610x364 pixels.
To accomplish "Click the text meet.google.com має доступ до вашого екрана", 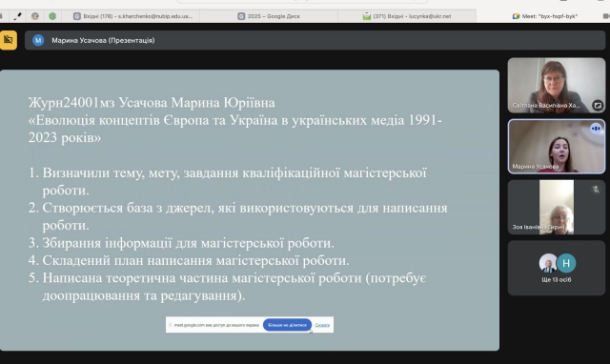I will pyautogui.click(x=216, y=325).
